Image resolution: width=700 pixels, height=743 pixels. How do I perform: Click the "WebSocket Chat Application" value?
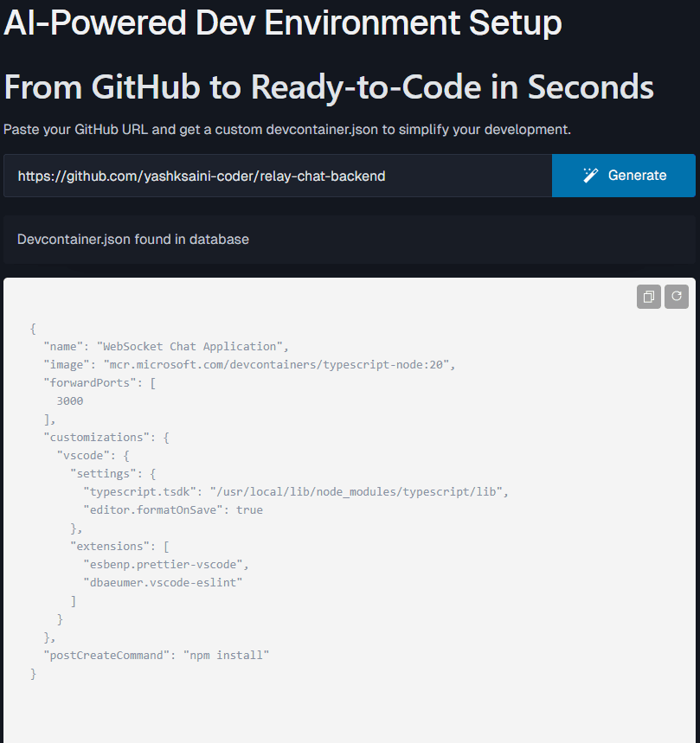[x=187, y=346]
